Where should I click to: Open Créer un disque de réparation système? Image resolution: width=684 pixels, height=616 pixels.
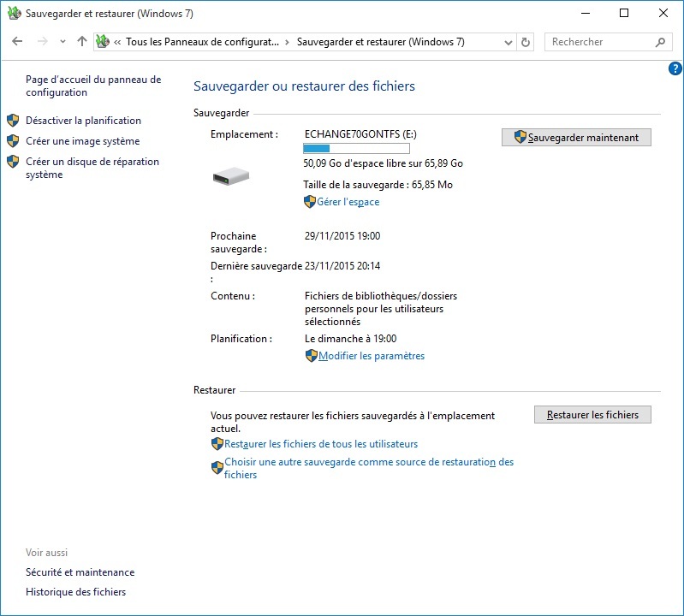(92, 168)
